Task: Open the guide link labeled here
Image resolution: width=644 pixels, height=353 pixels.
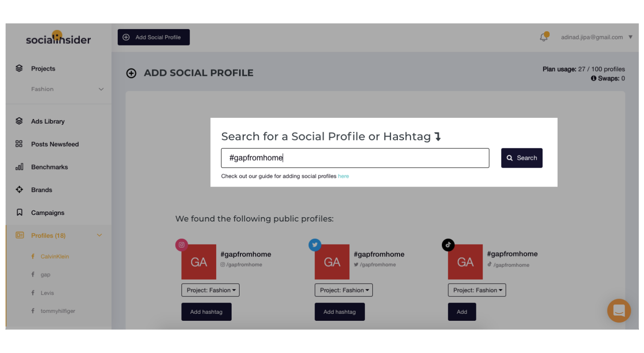Action: click(343, 176)
